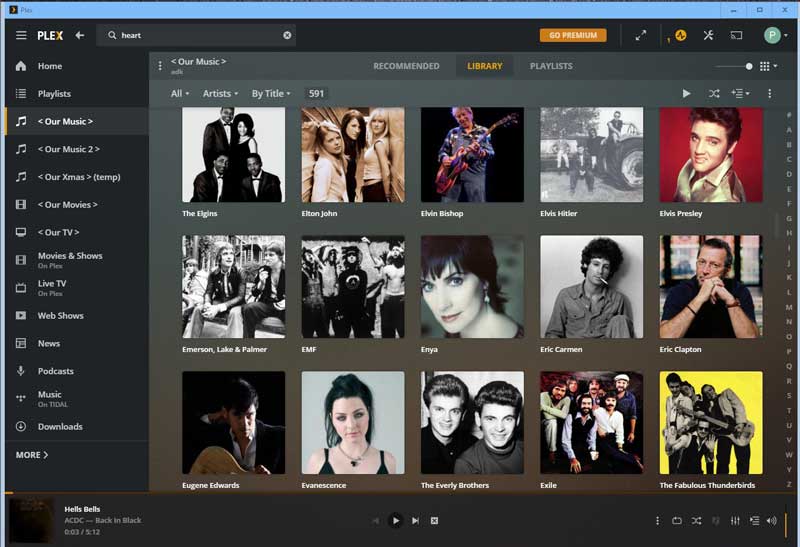Click the back arrow next to Plex logo
This screenshot has height=547, width=800.
tap(80, 35)
